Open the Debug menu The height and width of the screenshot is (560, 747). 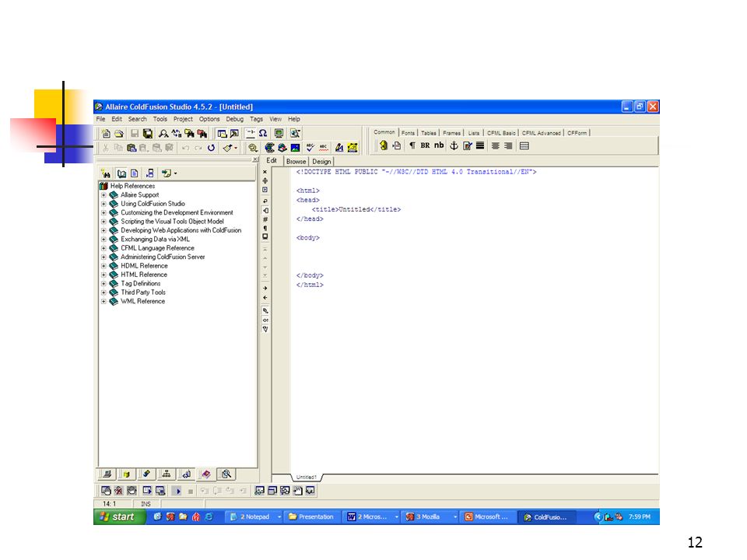tap(234, 119)
